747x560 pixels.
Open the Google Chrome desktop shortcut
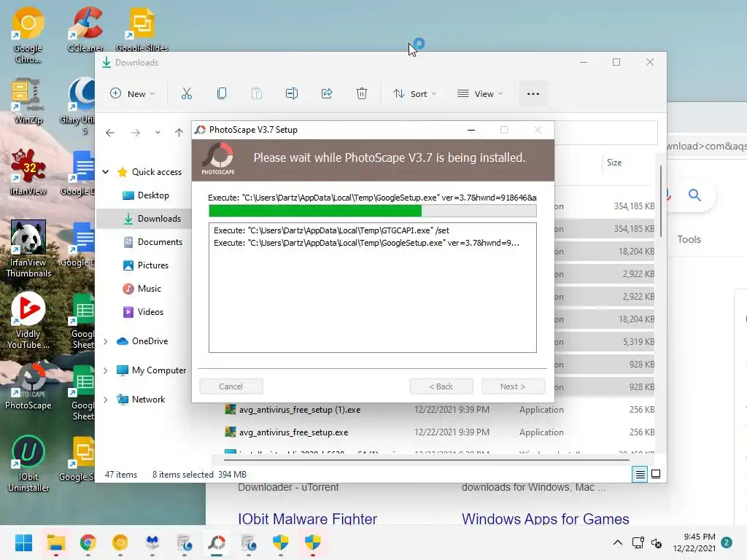[28, 36]
